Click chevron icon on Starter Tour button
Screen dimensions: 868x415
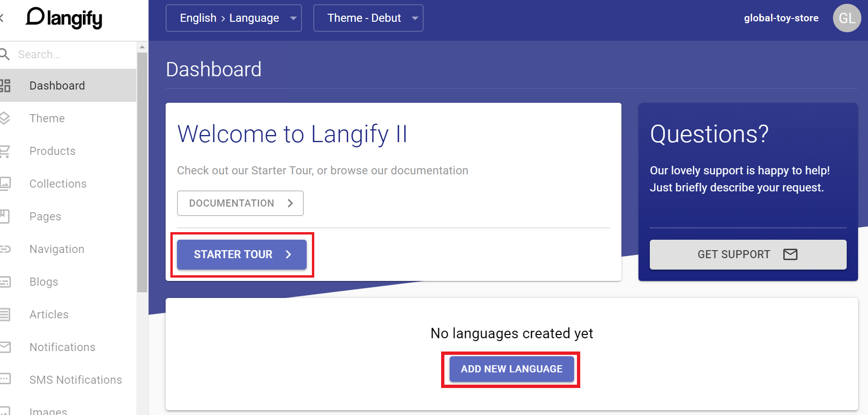[289, 254]
